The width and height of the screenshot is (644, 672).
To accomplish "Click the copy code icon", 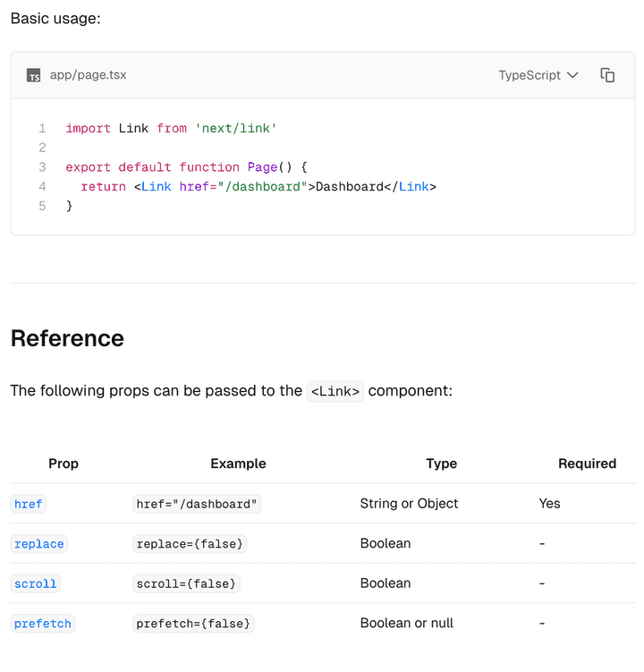I will click(x=607, y=75).
